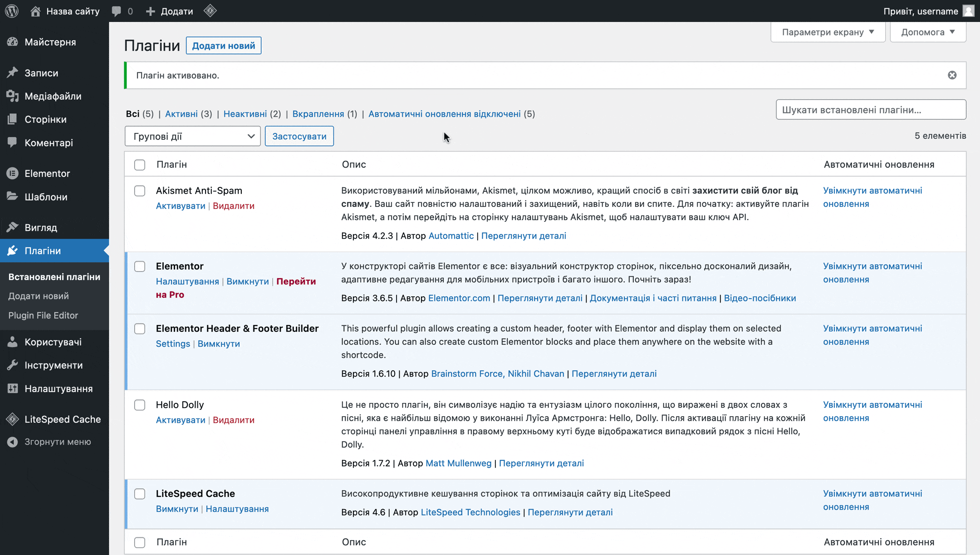Click the Сторінки pages icon
The image size is (980, 555).
click(13, 119)
